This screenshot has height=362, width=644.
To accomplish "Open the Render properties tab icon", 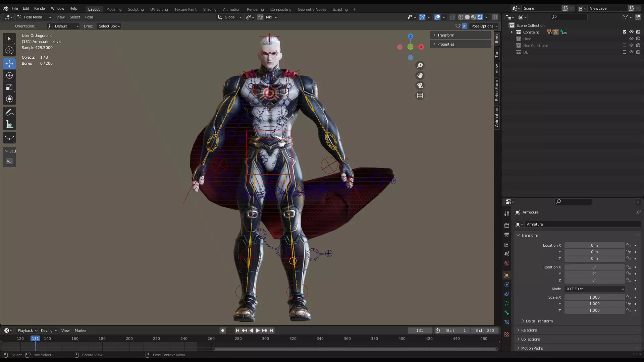I will tap(507, 225).
